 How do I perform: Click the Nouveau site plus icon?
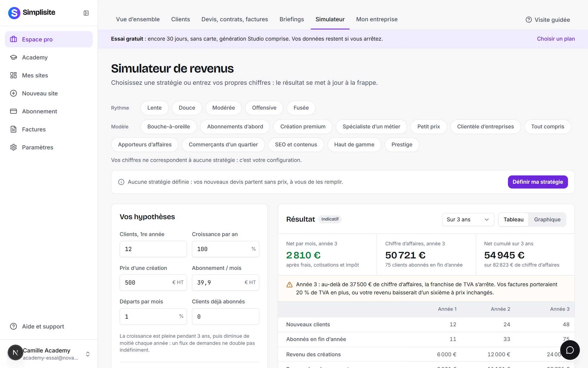coord(13,93)
